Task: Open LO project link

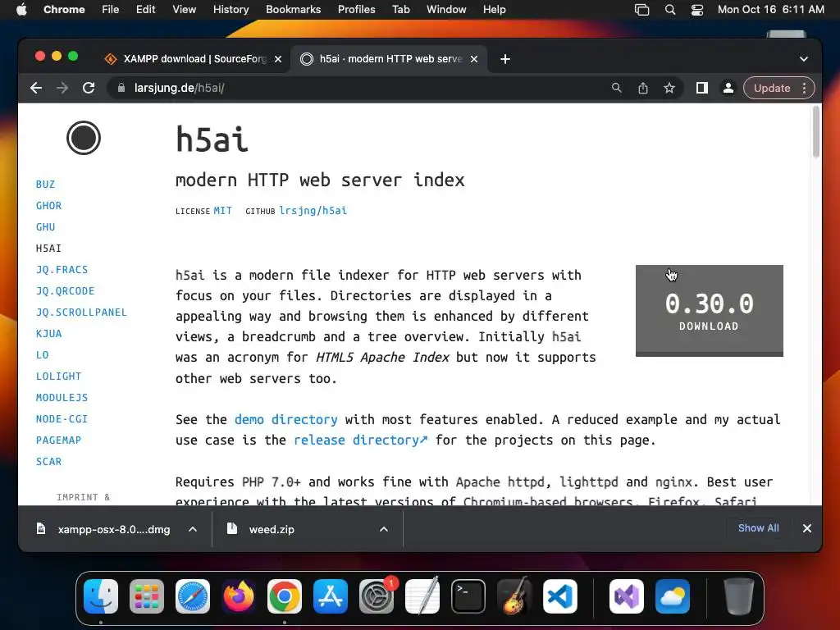Action: 43,354
